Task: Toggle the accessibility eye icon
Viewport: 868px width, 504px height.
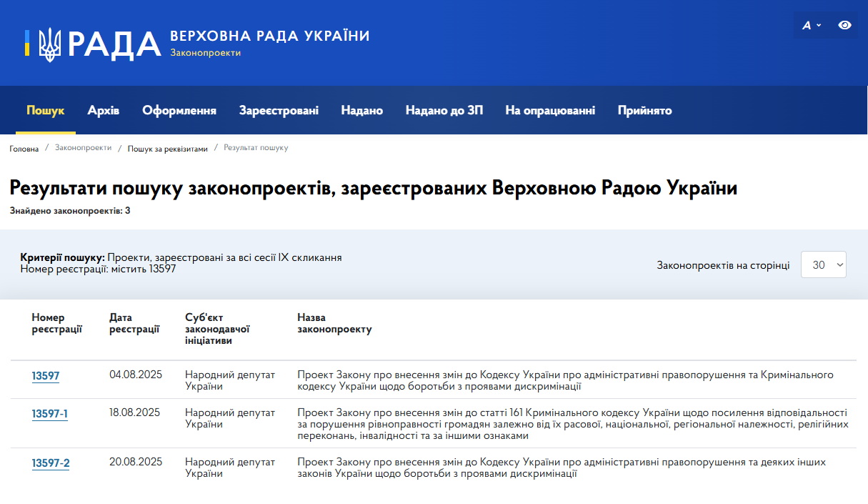Action: pyautogui.click(x=844, y=25)
